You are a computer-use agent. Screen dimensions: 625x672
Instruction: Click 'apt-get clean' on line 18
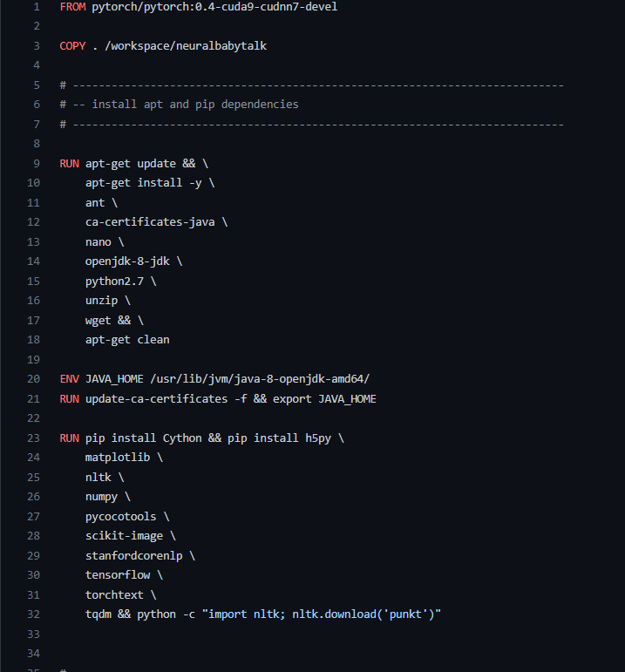127,340
